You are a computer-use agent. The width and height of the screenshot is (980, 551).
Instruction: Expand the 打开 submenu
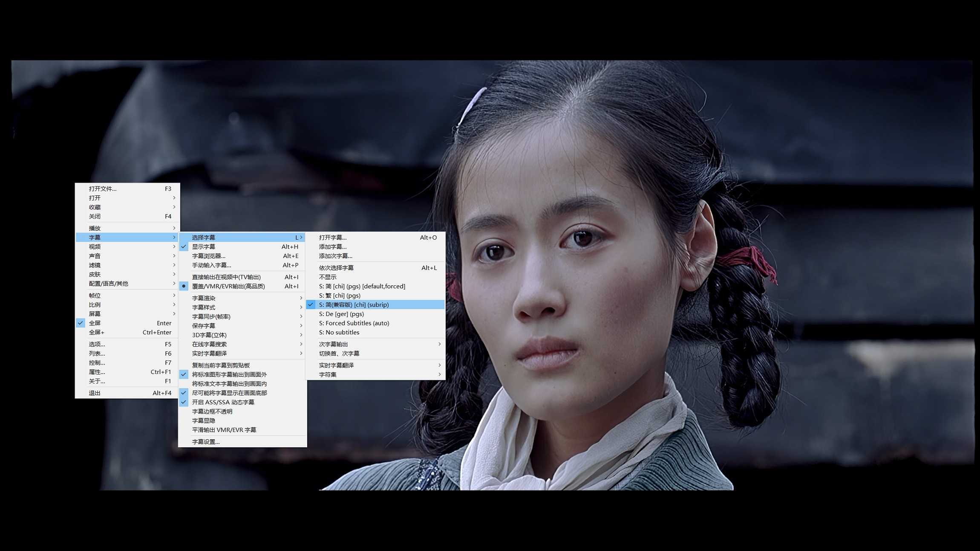pyautogui.click(x=127, y=198)
